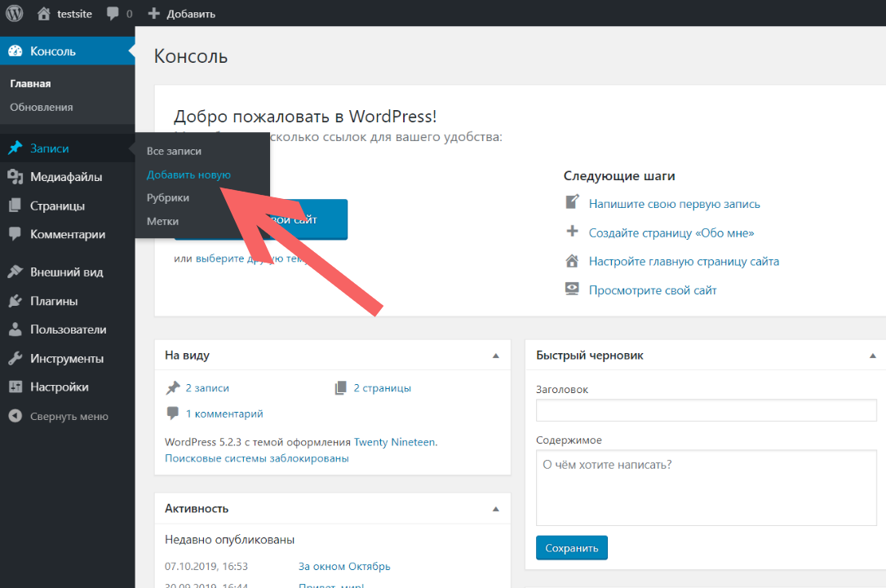Open the Пользователи menu item

(67, 329)
